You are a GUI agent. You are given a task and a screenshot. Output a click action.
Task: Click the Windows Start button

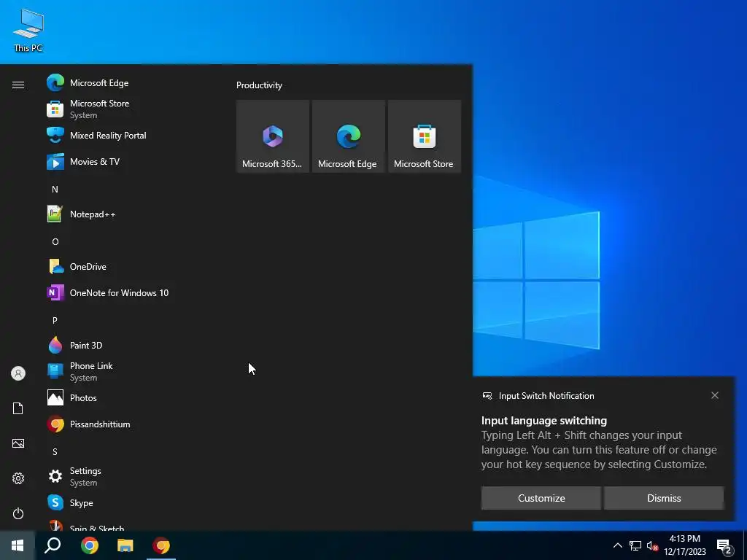click(18, 545)
